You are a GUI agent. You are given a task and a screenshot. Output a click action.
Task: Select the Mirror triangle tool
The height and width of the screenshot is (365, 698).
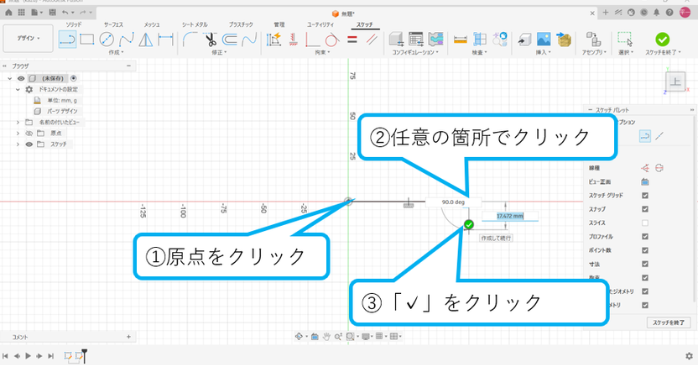[146, 40]
